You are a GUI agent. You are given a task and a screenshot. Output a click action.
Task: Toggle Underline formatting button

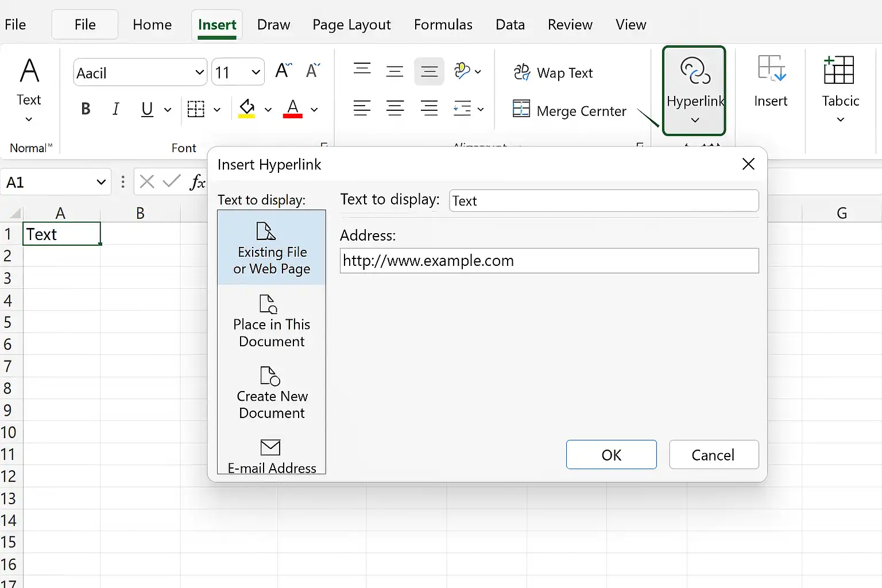147,109
